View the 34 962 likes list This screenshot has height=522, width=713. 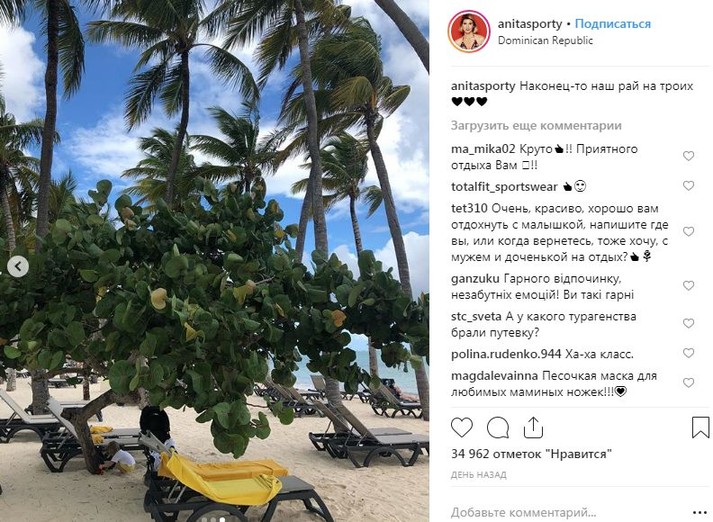click(x=531, y=454)
